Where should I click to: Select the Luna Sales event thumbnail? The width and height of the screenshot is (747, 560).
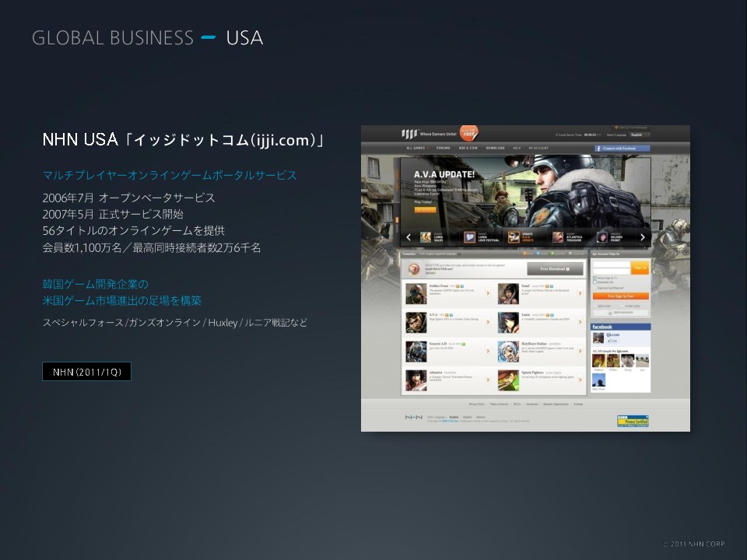426,237
